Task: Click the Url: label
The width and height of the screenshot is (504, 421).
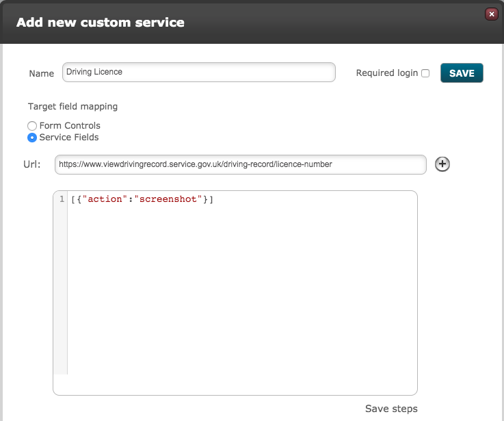Action: (32, 164)
